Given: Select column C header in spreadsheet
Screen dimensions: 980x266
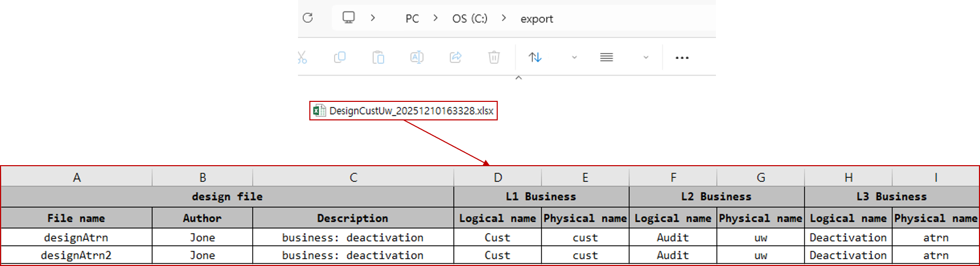Looking at the screenshot, I should tap(353, 178).
